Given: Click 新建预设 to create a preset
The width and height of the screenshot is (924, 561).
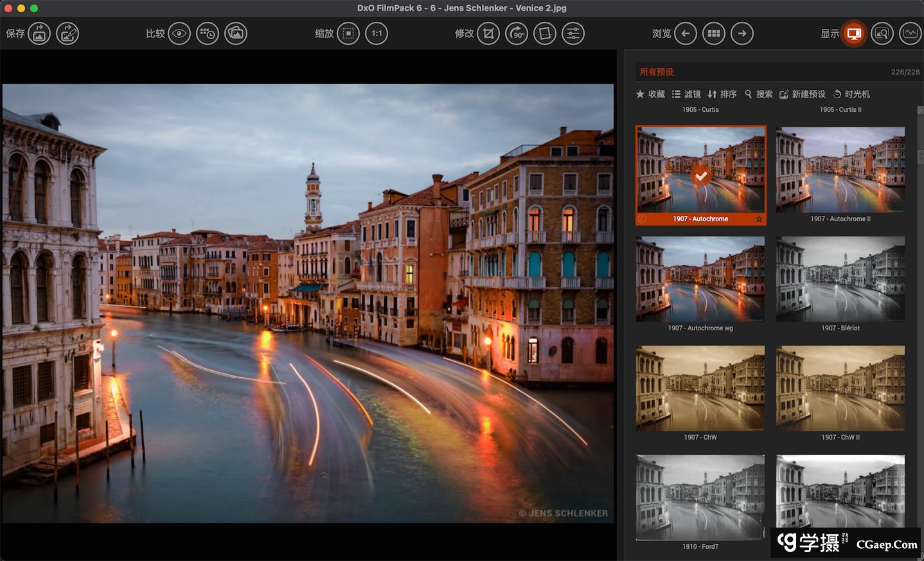Looking at the screenshot, I should (x=802, y=94).
